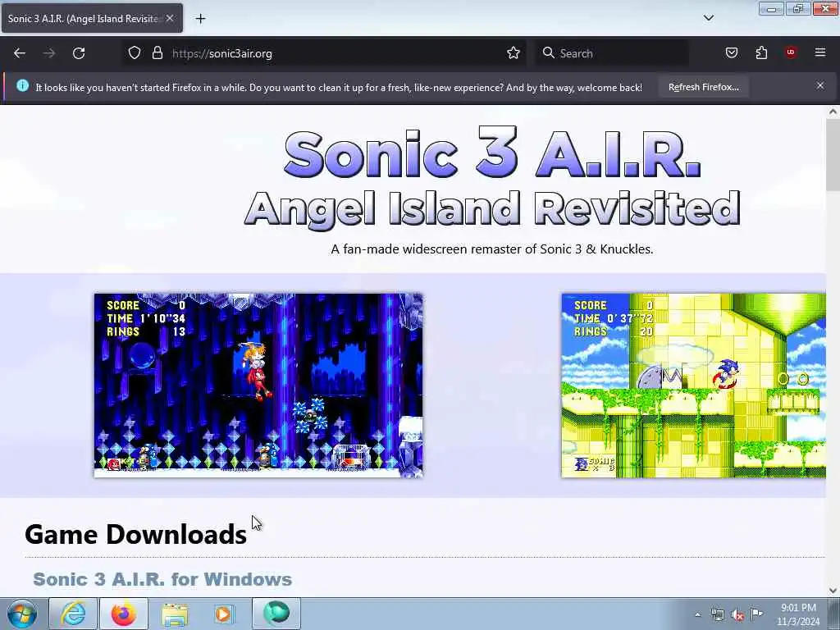Image resolution: width=840 pixels, height=630 pixels.
Task: Bookmark this page with the star icon
Action: tap(514, 53)
